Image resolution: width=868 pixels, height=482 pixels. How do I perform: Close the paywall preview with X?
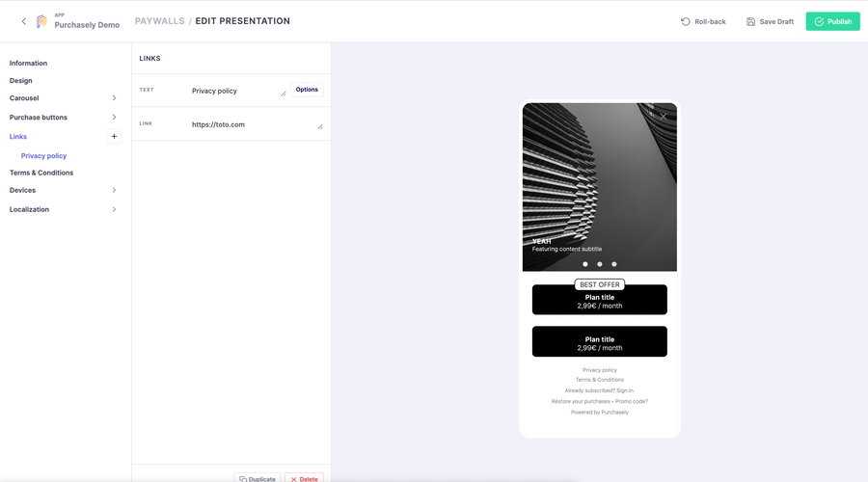664,117
